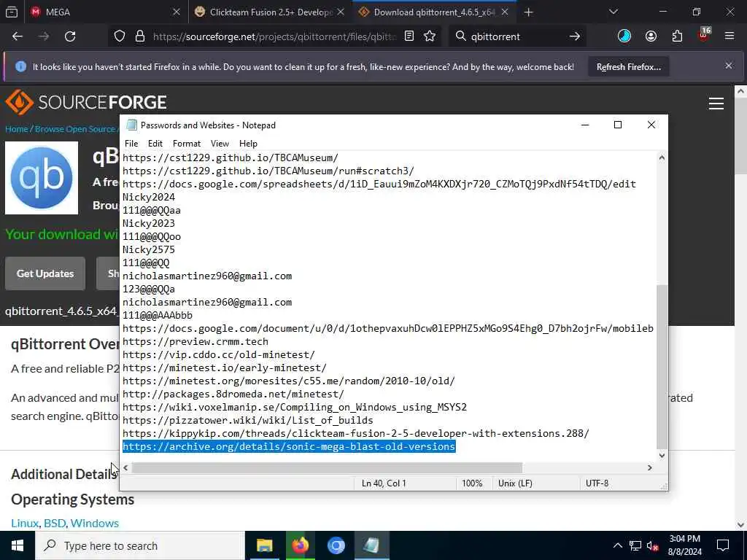The height and width of the screenshot is (560, 747).
Task: Open the BSD operating system link
Action: click(55, 523)
